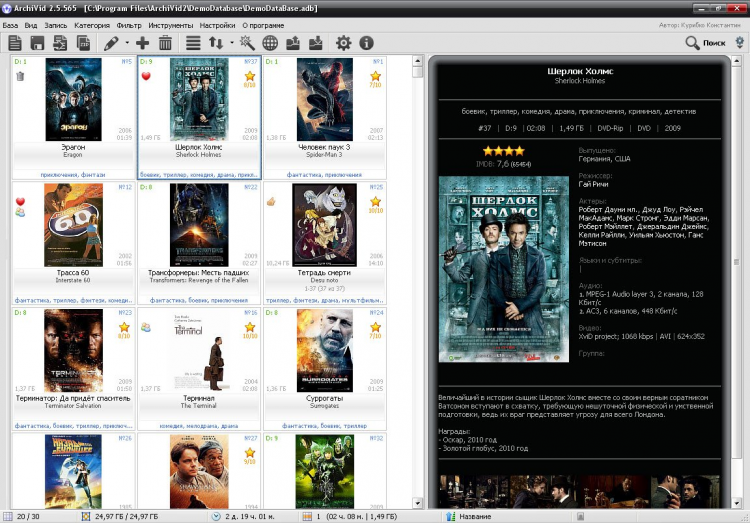Toggle the red heart on Трасса 60 card
This screenshot has height=523, width=750.
[x=20, y=201]
